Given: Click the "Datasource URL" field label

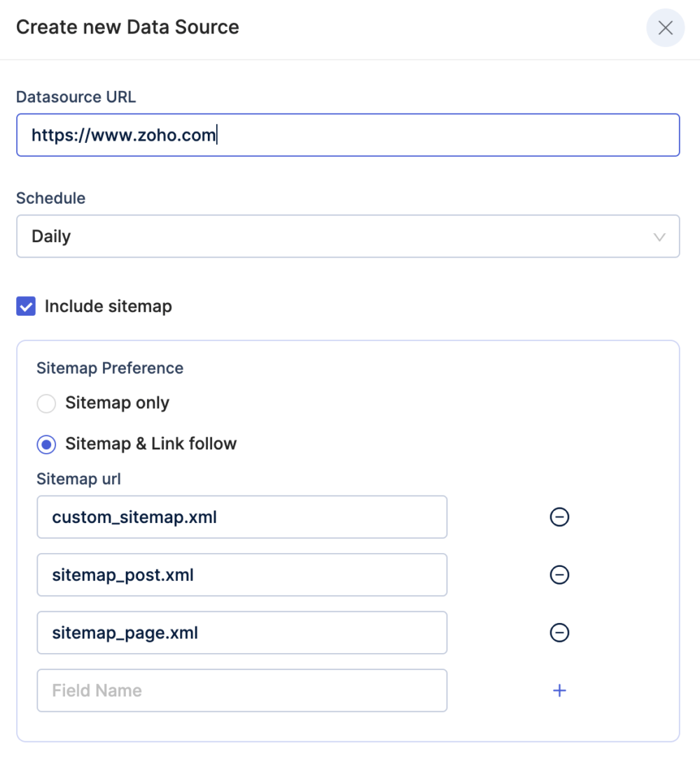Looking at the screenshot, I should coord(76,97).
